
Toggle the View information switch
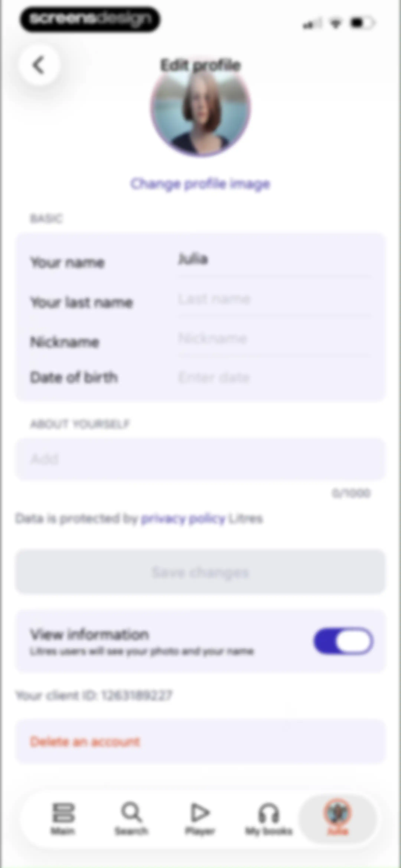(x=343, y=641)
